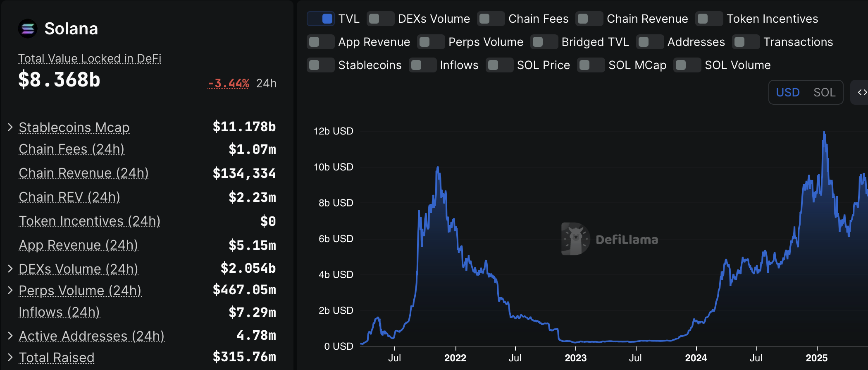This screenshot has width=868, height=370.
Task: Expand the Total Raised row
Action: (x=10, y=357)
